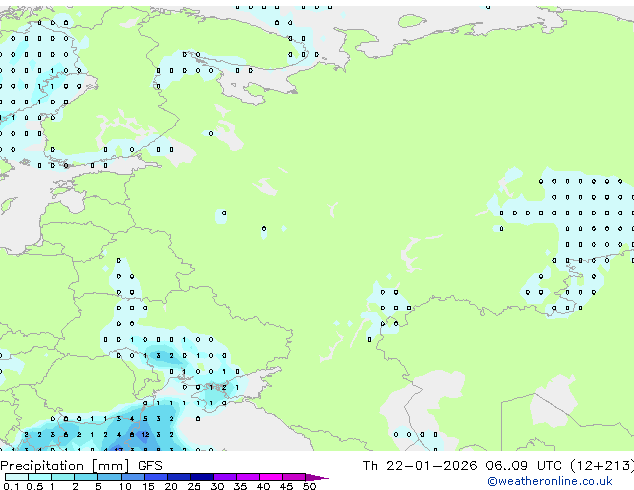Select the magenta legend swatch between 40 and 45
The width and height of the screenshot is (634, 490).
271,477
